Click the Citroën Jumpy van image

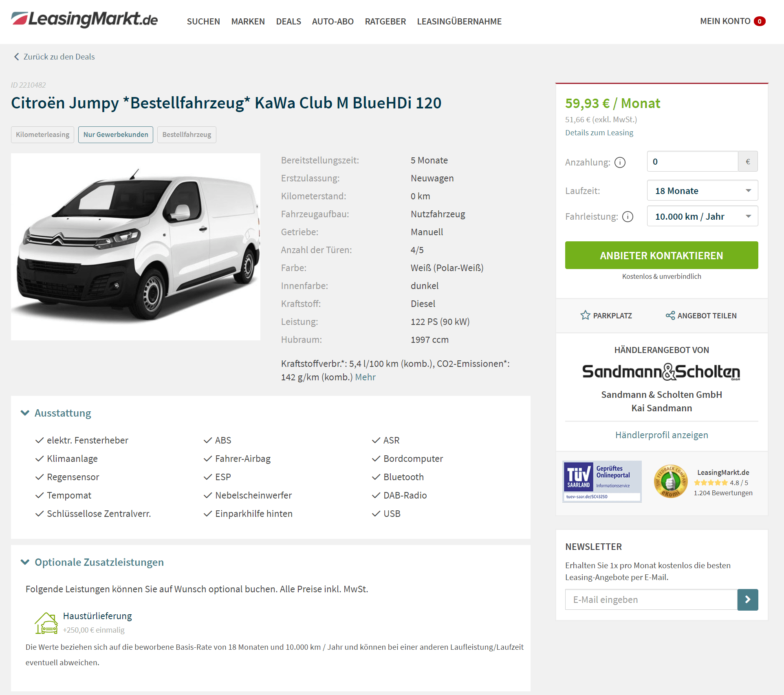click(x=136, y=247)
